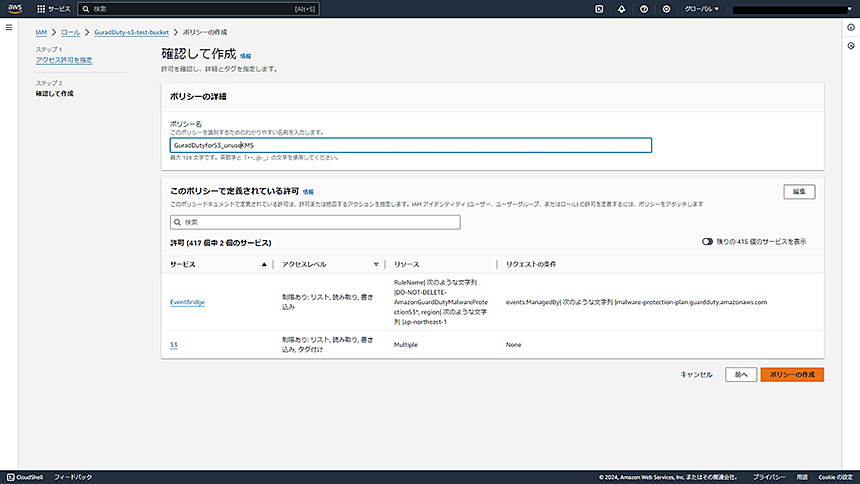
Task: Open the lower right side panel icon
Action: [x=851, y=46]
